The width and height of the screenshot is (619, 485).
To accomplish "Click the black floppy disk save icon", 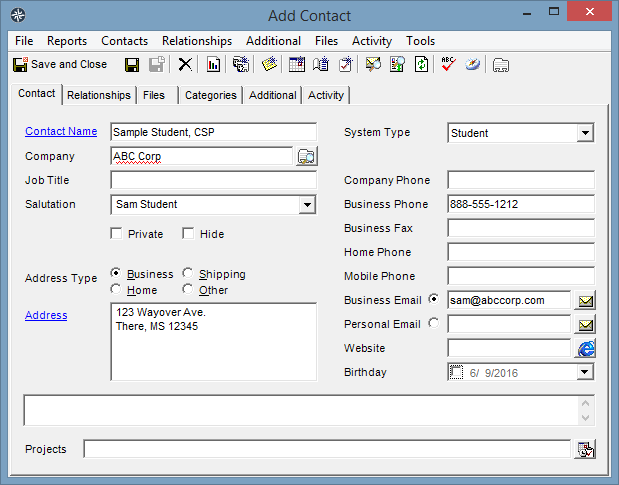I will tap(132, 65).
